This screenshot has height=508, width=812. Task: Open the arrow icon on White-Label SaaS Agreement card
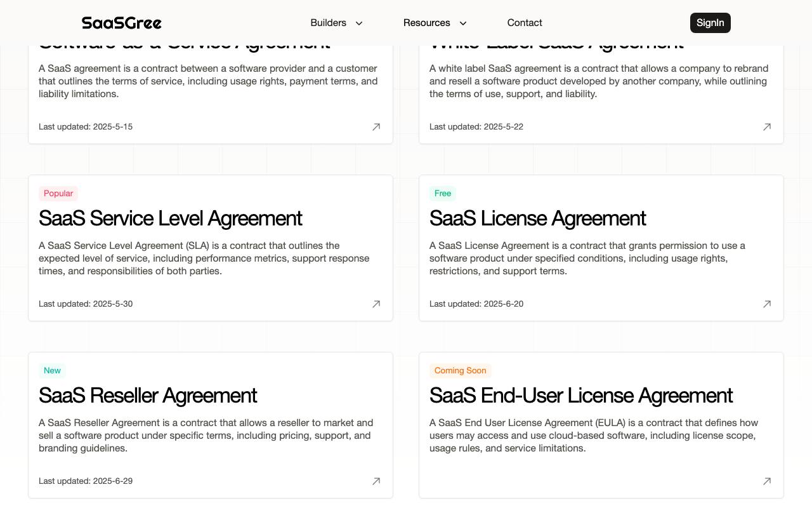pyautogui.click(x=767, y=127)
